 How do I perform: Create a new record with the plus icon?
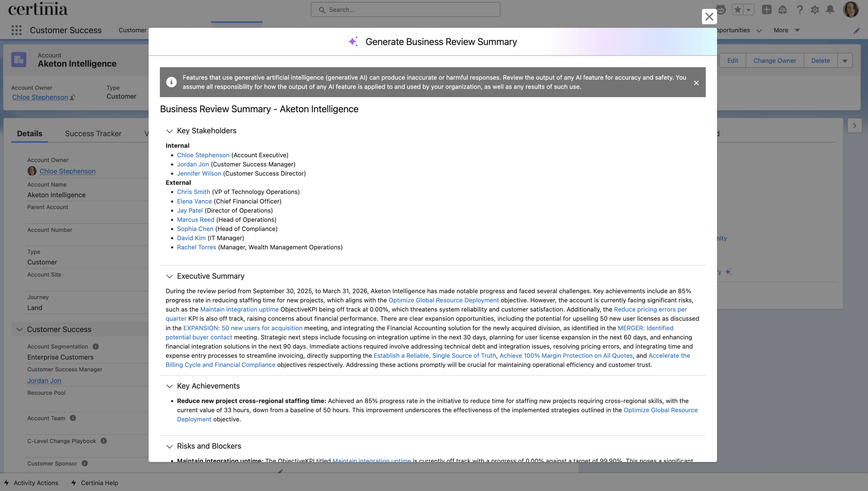[x=766, y=9]
